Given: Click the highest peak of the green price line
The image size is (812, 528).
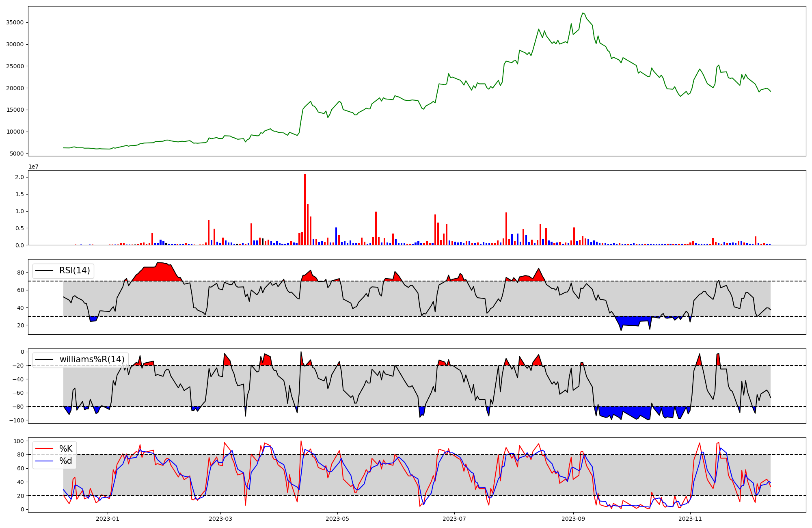Looking at the screenshot, I should 583,13.
